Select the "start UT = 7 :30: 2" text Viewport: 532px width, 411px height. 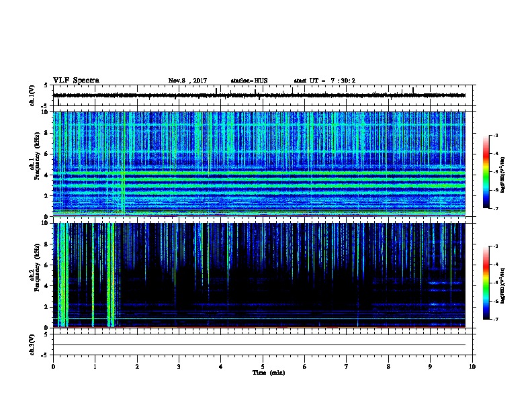click(324, 81)
